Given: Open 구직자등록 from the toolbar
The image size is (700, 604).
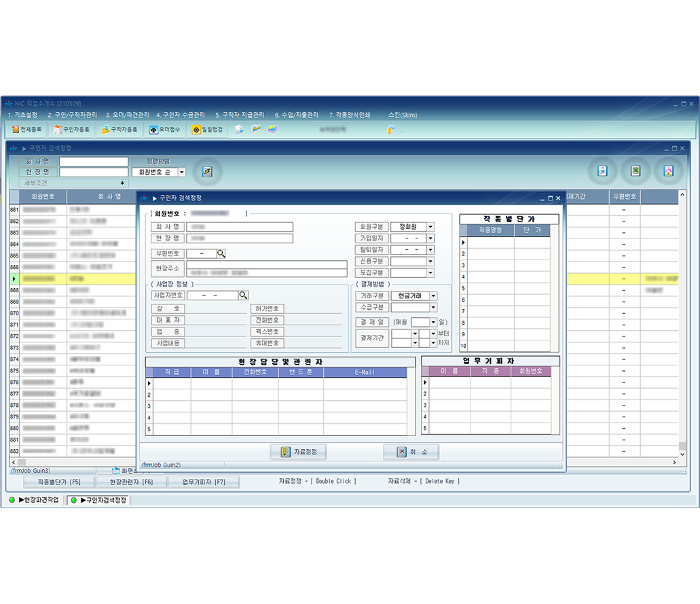Looking at the screenshot, I should point(119,129).
